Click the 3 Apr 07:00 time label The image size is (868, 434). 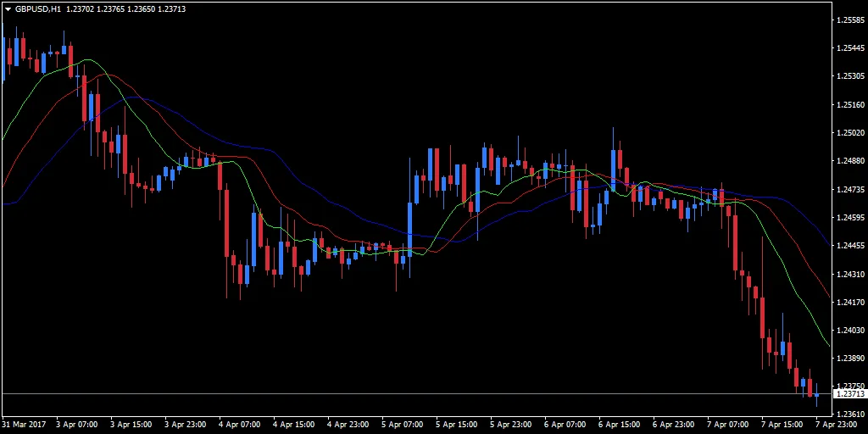[77, 425]
